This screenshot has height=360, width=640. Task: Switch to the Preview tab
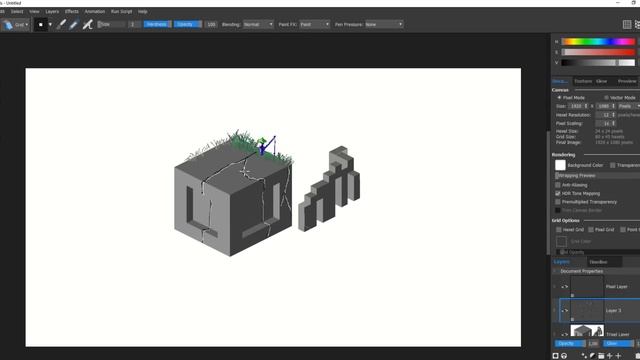pos(627,81)
